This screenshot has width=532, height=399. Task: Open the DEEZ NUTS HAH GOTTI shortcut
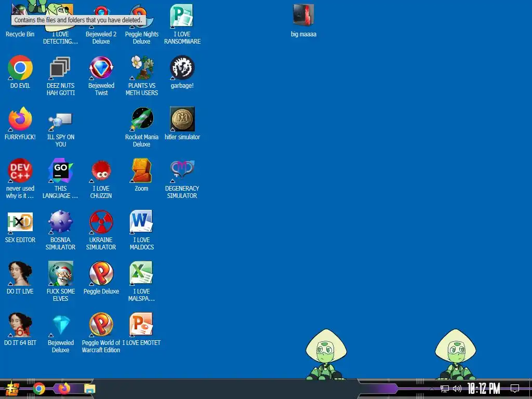60,75
